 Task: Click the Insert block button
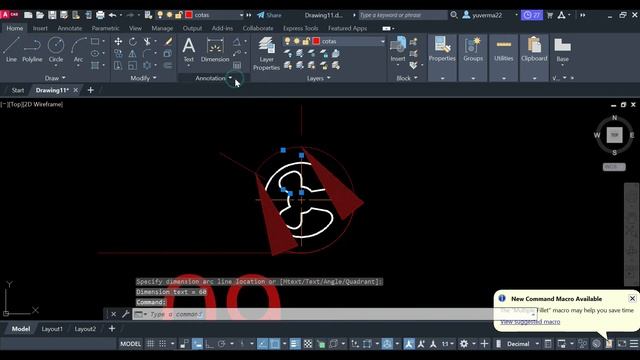click(398, 49)
